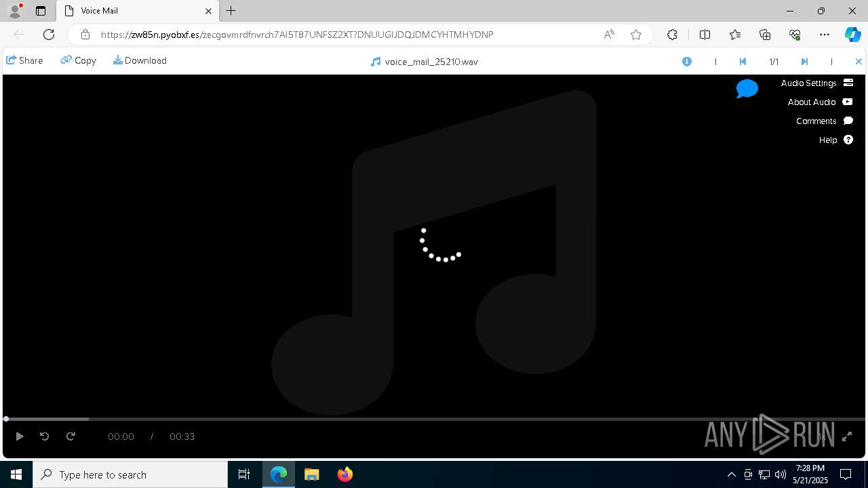Close the audio viewer with blue X

(859, 62)
